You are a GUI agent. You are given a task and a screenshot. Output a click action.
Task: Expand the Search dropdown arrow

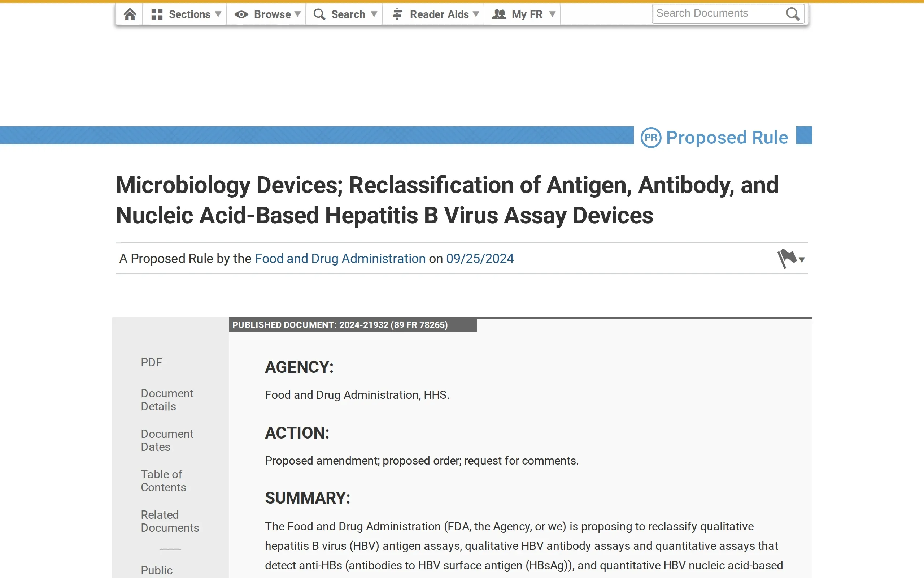click(374, 14)
